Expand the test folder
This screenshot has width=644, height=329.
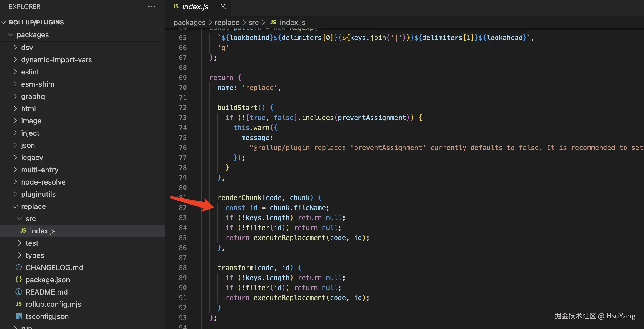pos(19,243)
